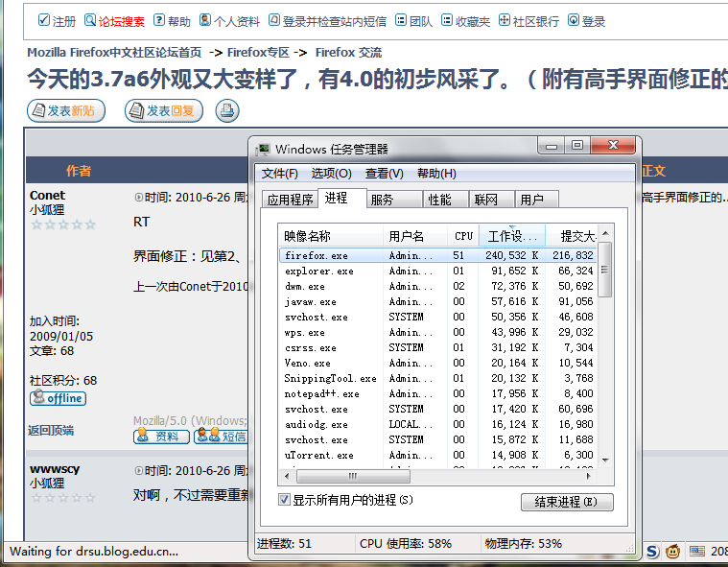Image resolution: width=728 pixels, height=567 pixels.
Task: Select the wps.exe process row
Action: click(x=438, y=332)
